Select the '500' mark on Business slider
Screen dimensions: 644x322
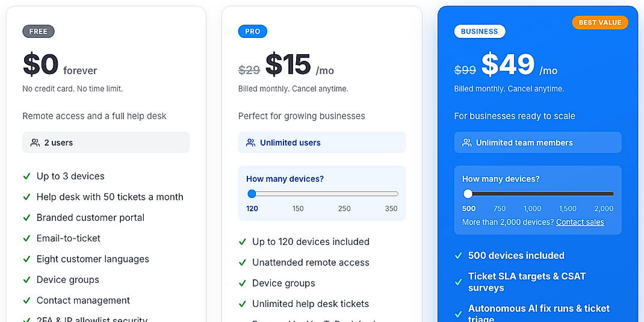coord(469,209)
